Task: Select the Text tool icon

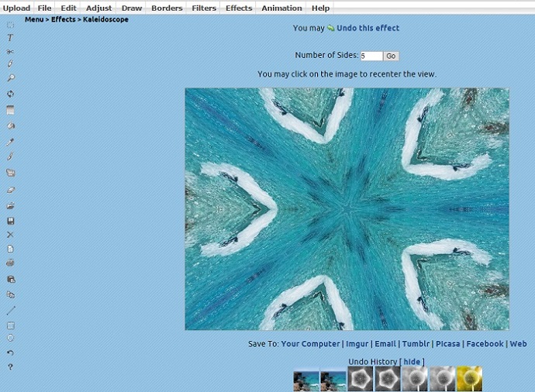Action: coord(11,37)
